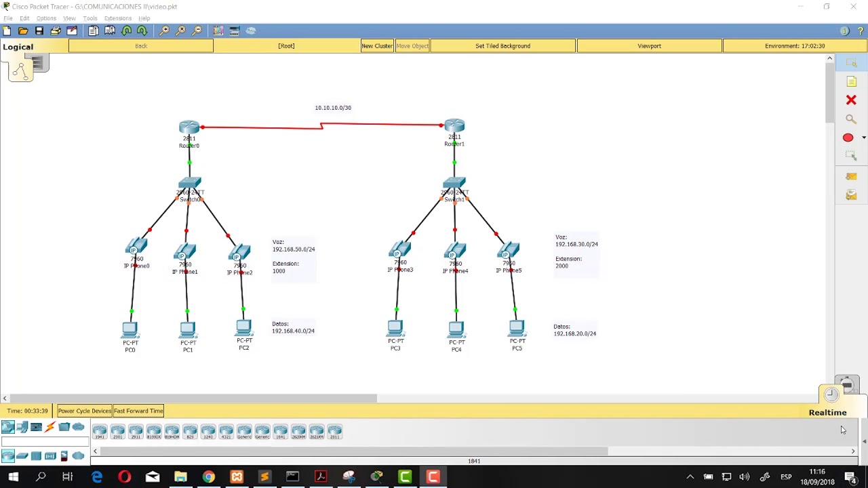The width and height of the screenshot is (868, 488).
Task: Undo last action with green arrow
Action: coord(126,30)
